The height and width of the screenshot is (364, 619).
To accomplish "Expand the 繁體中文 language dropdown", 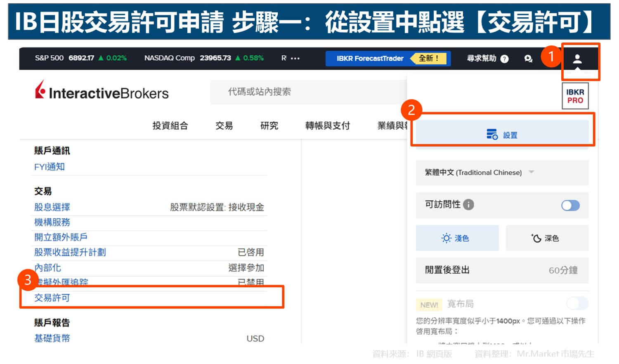I will point(532,173).
